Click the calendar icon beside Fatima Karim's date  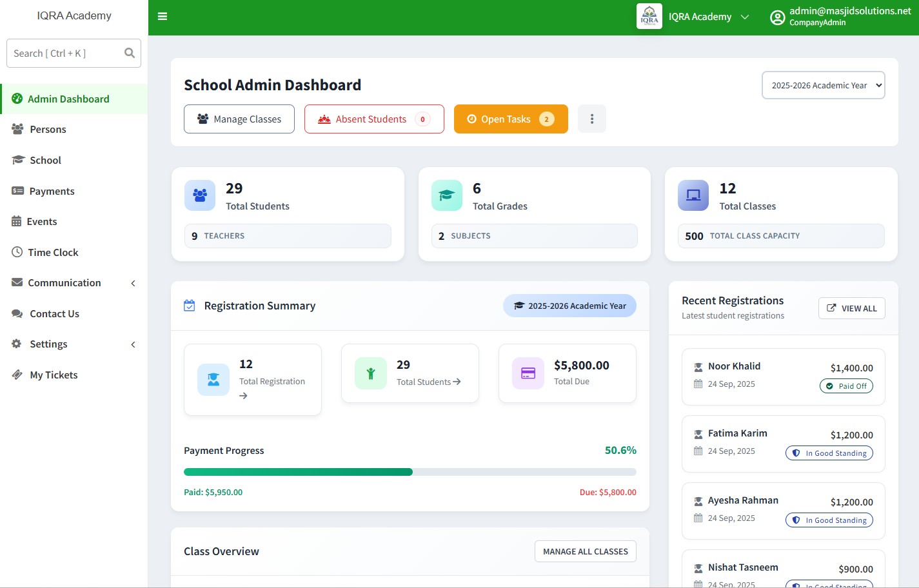coord(698,451)
